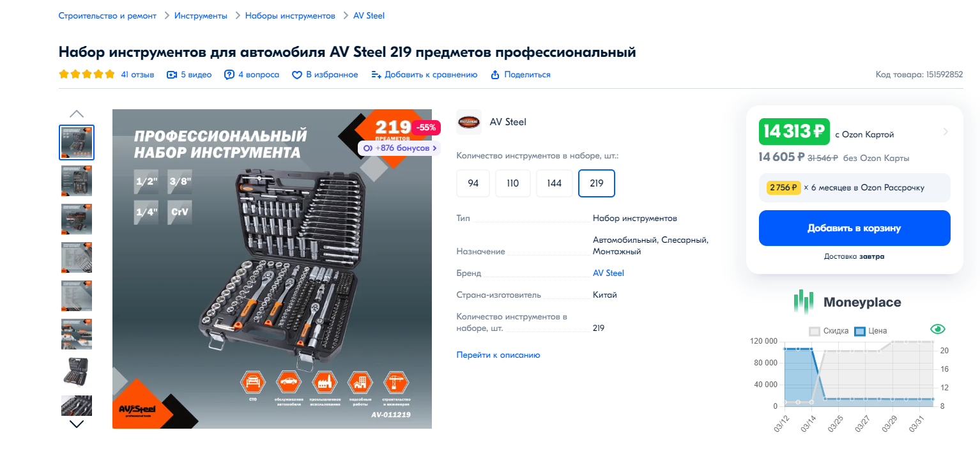Screen dimensions: 980x467
Task: Toggle the Скидка legend series in chart
Action: 829,331
